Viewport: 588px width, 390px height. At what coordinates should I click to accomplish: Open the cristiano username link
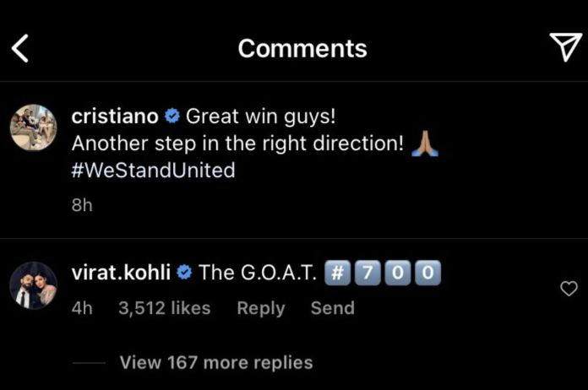115,116
